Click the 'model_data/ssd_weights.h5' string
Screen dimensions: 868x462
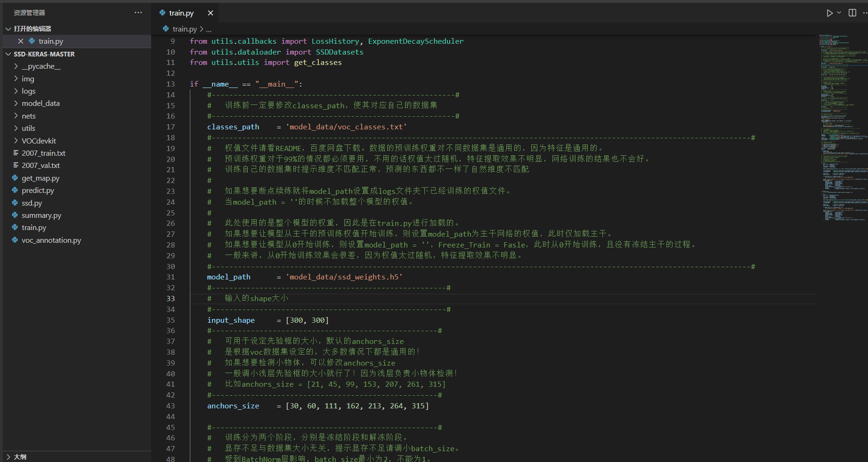[344, 277]
